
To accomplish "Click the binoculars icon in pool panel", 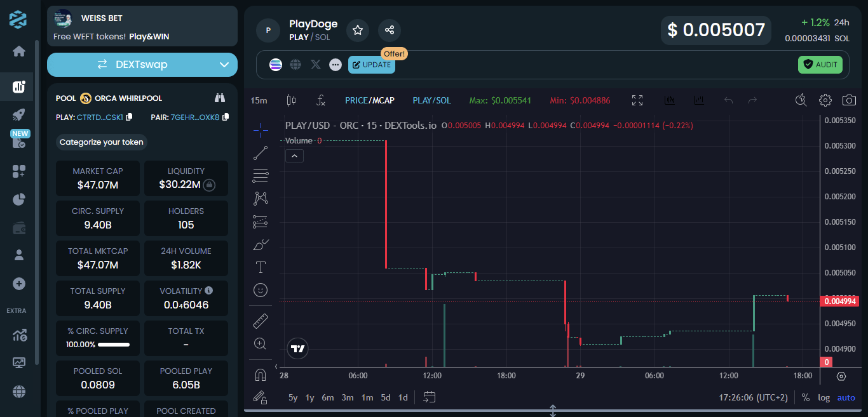I will tap(220, 98).
